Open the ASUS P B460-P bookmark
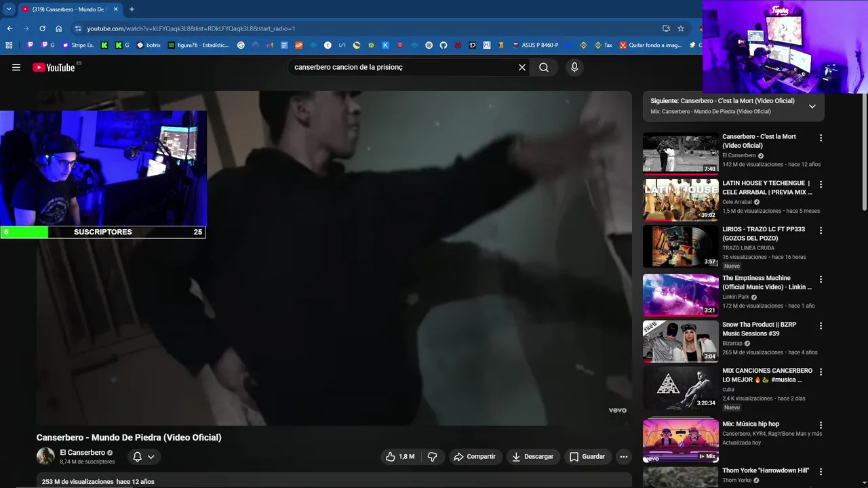Viewport: 868px width, 488px height. [535, 45]
